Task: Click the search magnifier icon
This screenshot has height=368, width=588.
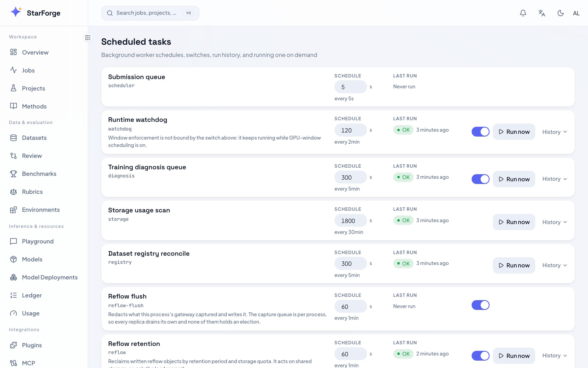Action: (x=110, y=13)
